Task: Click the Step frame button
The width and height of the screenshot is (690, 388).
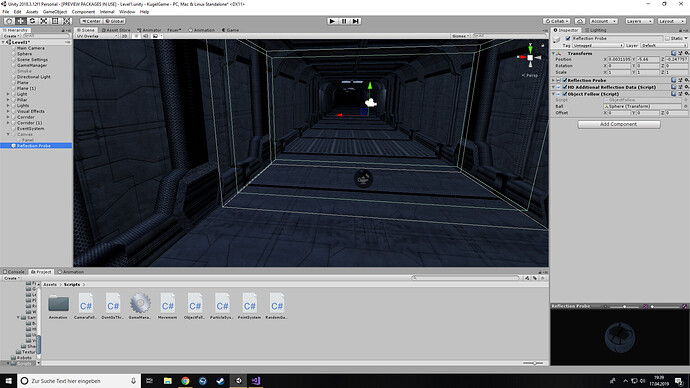Action: (x=356, y=21)
